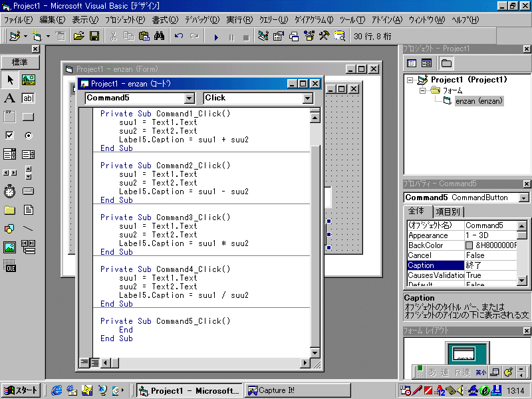Select the Label tool in toolbox
The image size is (532, 399).
tap(10, 98)
